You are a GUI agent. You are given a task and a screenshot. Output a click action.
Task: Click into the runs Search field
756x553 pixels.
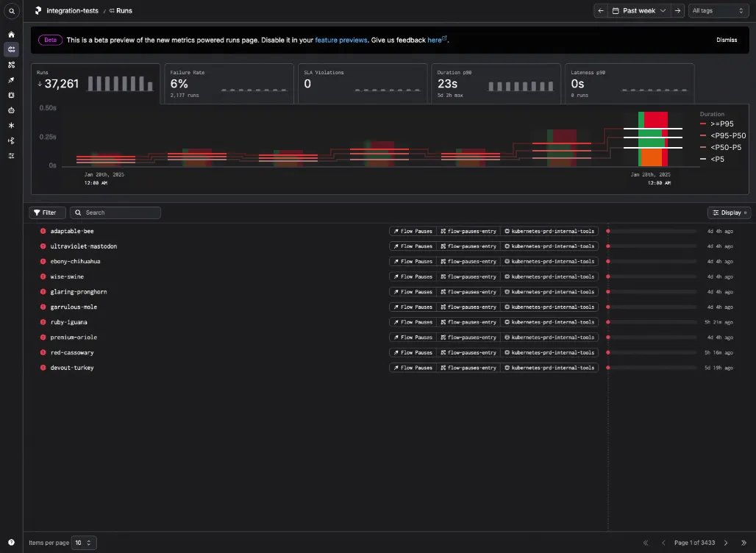point(115,213)
